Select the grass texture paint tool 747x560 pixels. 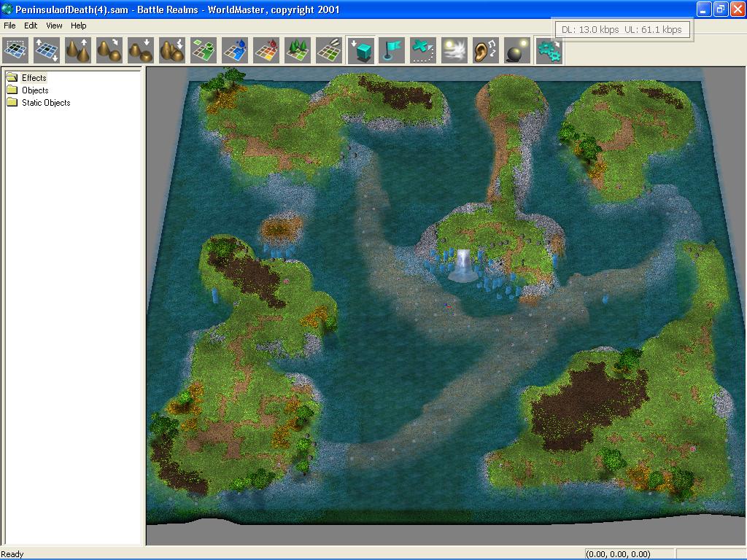coord(203,50)
